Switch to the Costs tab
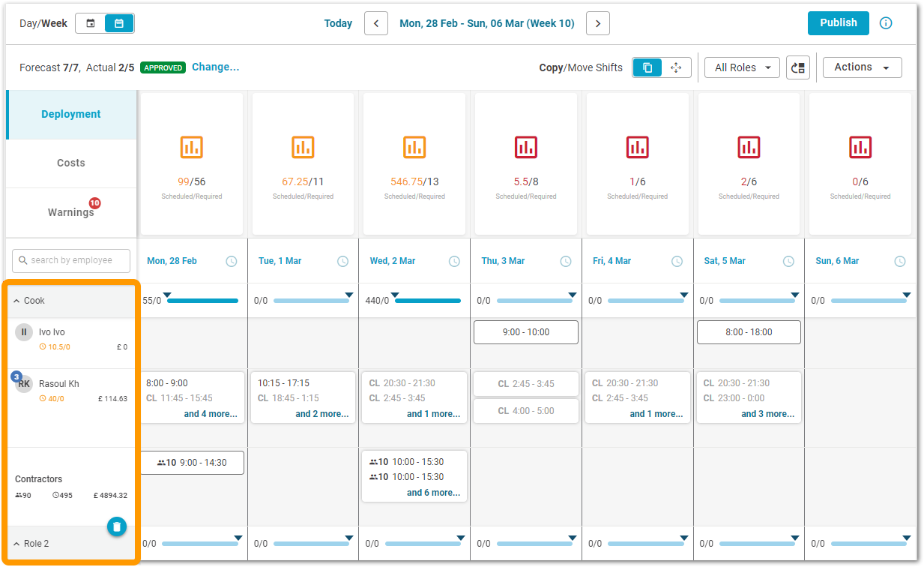Image resolution: width=924 pixels, height=567 pixels. coord(70,163)
